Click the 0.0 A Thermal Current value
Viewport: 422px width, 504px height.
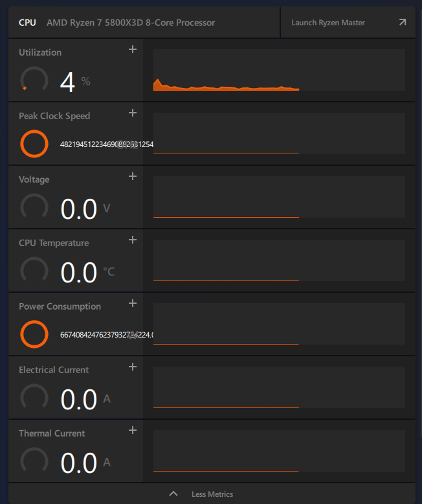(85, 463)
